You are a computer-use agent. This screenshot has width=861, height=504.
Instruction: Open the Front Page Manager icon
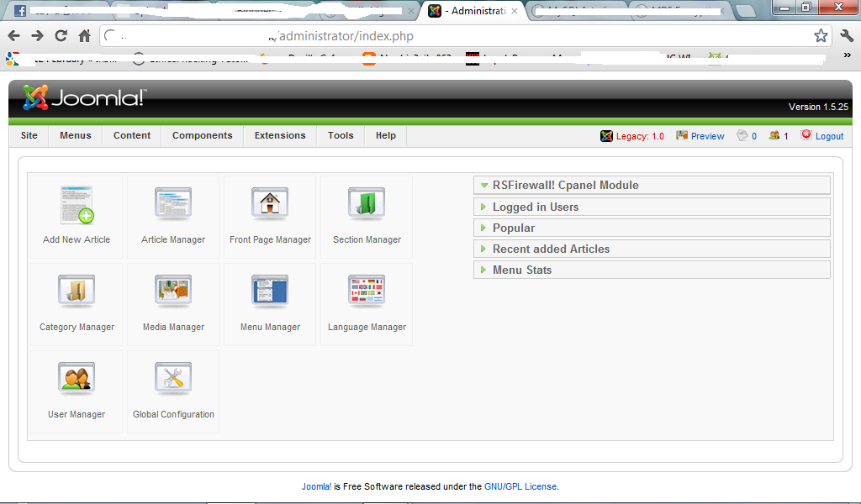click(270, 203)
